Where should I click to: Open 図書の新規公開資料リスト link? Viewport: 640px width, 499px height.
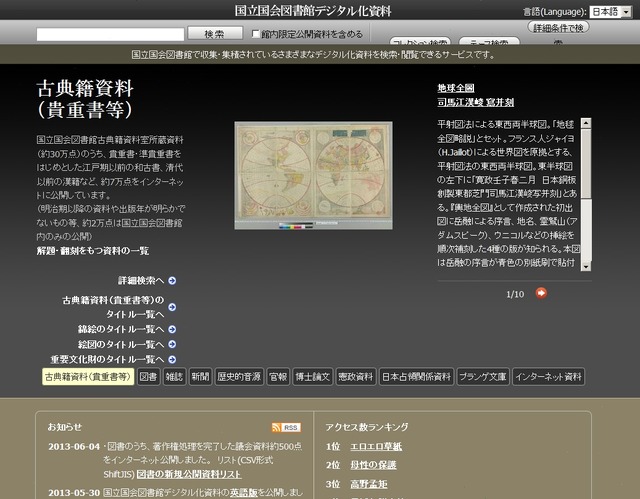click(x=189, y=474)
